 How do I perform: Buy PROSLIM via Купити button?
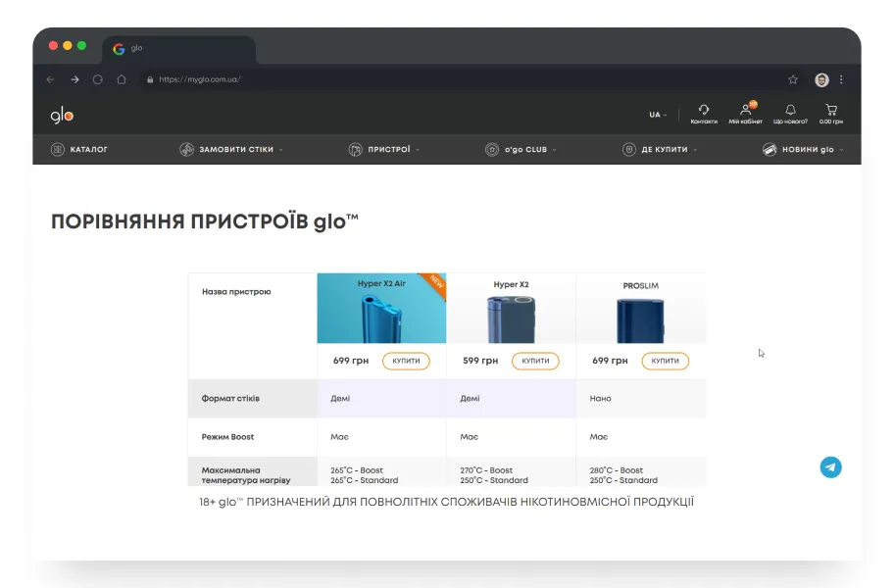click(666, 361)
